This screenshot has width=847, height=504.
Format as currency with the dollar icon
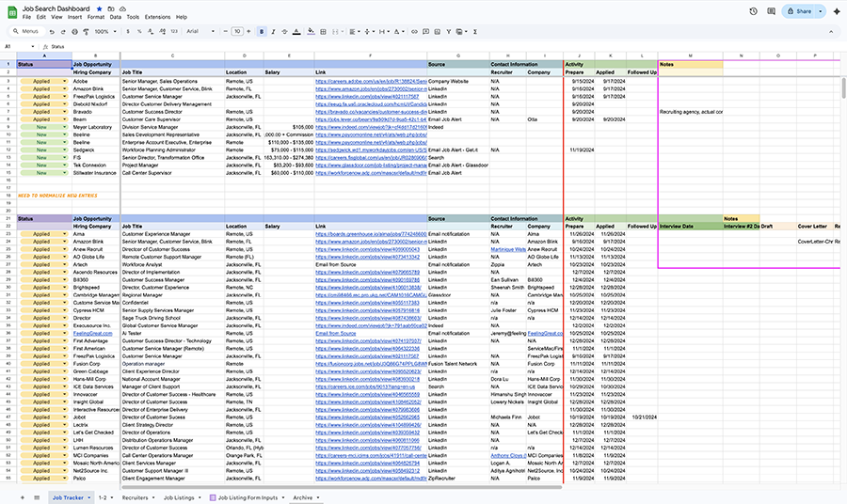[128, 32]
